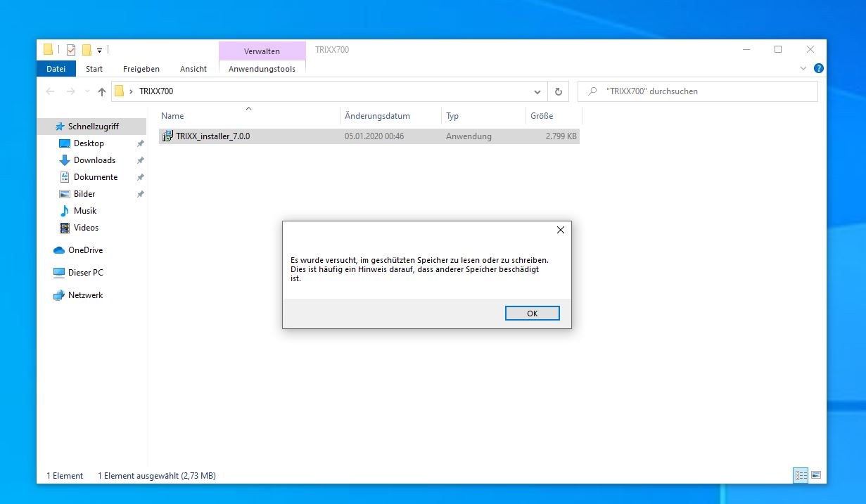Go back with the back arrow
The height and width of the screenshot is (504, 866).
coord(50,91)
